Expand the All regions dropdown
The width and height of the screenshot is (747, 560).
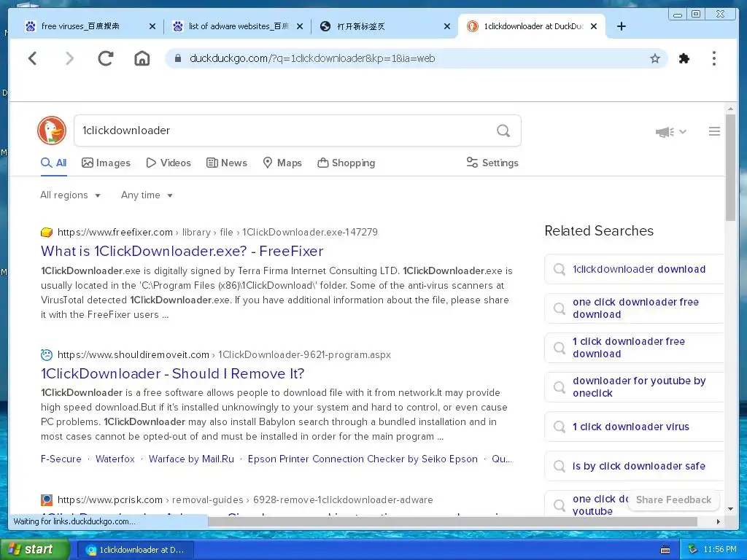pyautogui.click(x=71, y=195)
